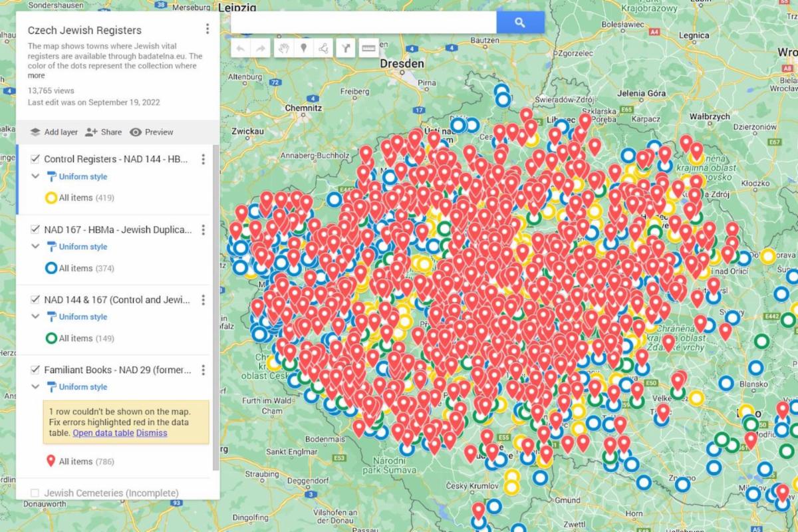Click the yellow circle beside All items (419)
Screen dimensions: 798x532
(51, 198)
